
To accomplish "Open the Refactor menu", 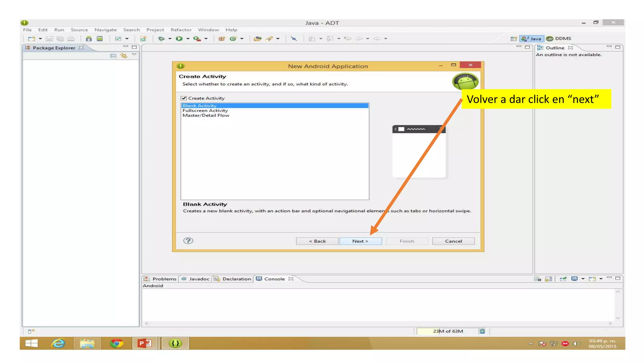I will tap(181, 30).
